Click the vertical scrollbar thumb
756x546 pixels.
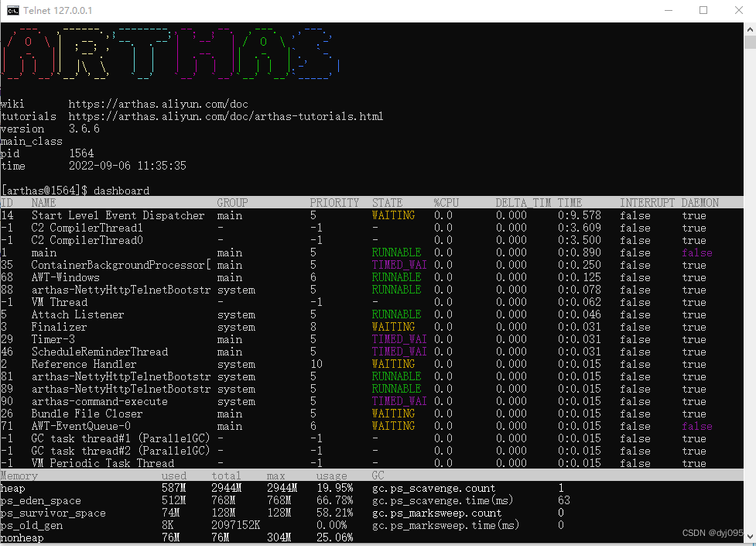point(750,43)
